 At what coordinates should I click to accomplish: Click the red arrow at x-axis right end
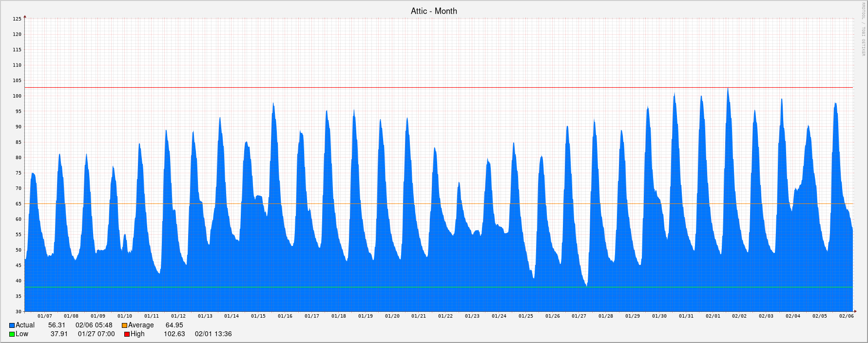(855, 311)
